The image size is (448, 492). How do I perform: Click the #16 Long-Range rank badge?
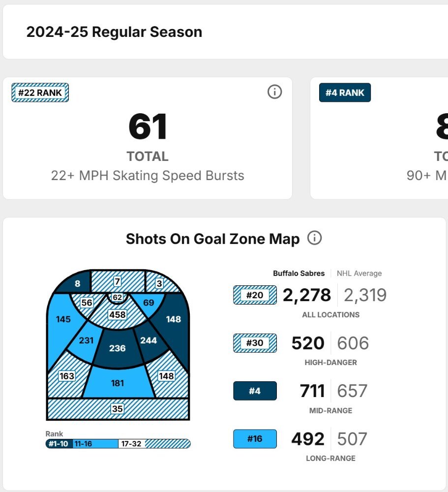point(255,438)
